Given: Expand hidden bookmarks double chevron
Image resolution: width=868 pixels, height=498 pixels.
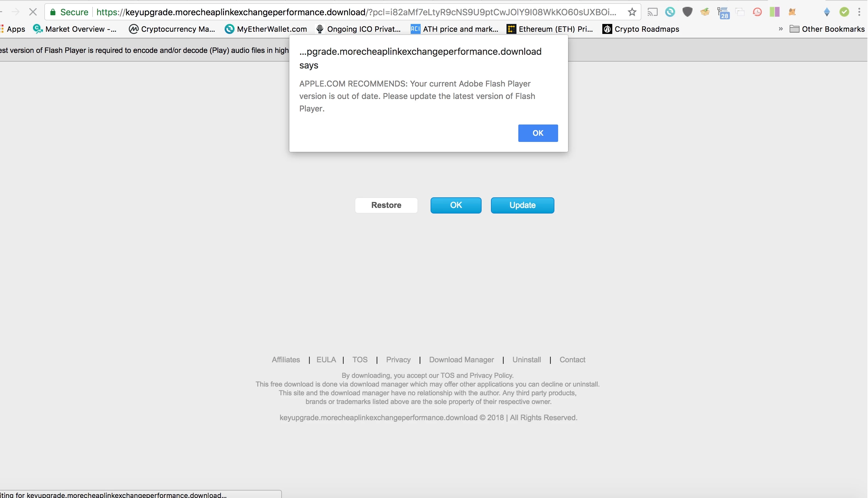Looking at the screenshot, I should click(x=781, y=29).
